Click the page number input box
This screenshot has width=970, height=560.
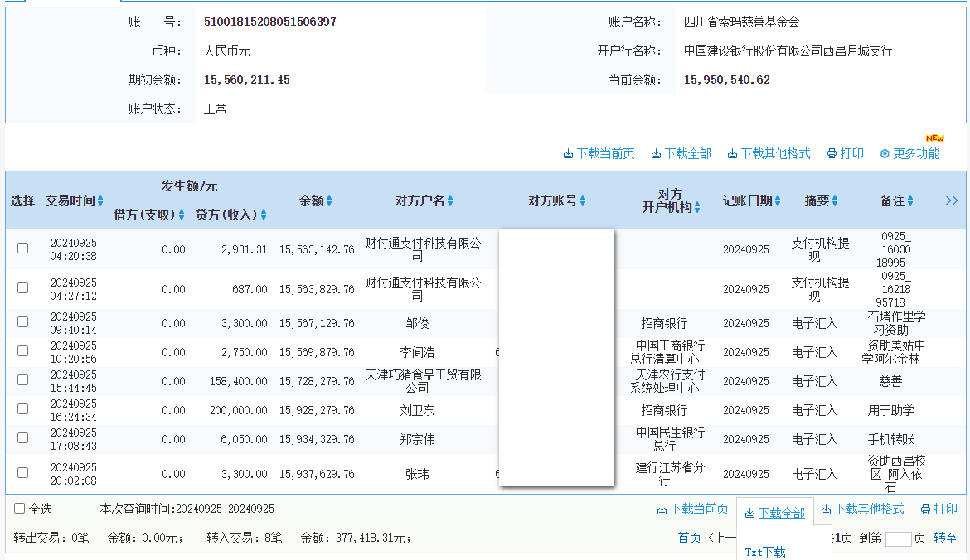898,538
